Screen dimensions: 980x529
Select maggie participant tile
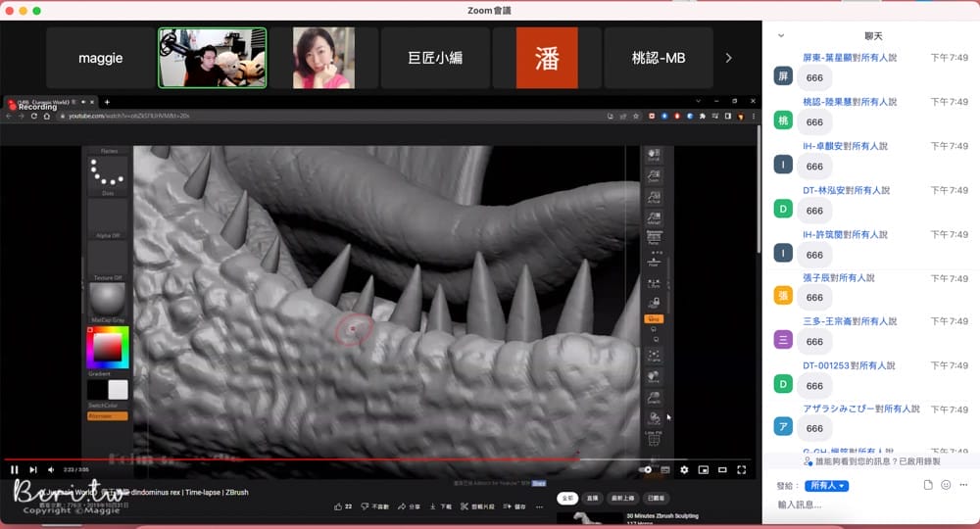tap(101, 58)
